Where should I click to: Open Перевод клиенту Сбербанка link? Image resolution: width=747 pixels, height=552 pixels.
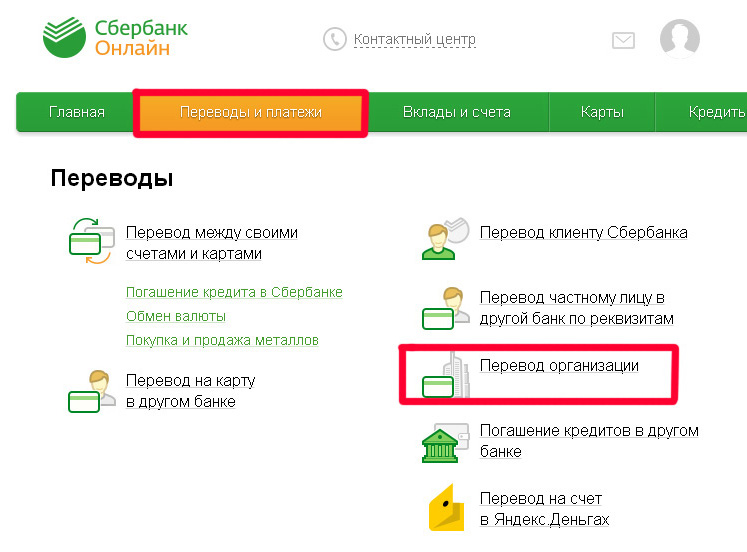[x=584, y=232]
